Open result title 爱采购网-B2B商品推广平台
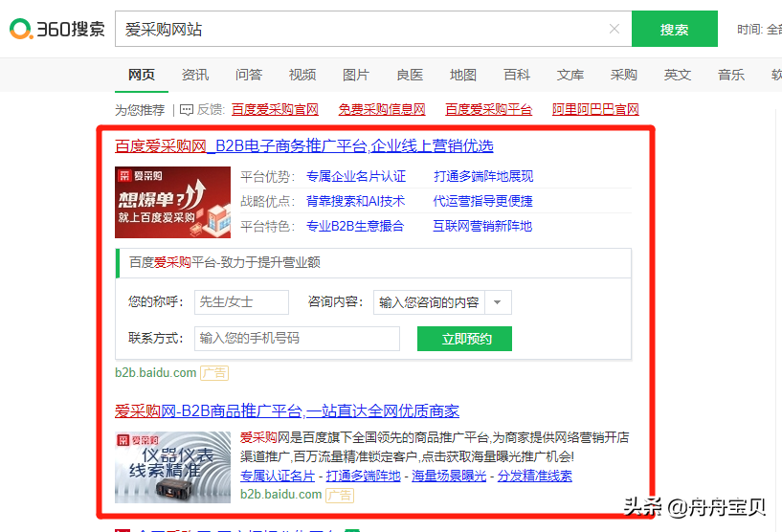The image size is (782, 532). click(x=287, y=410)
